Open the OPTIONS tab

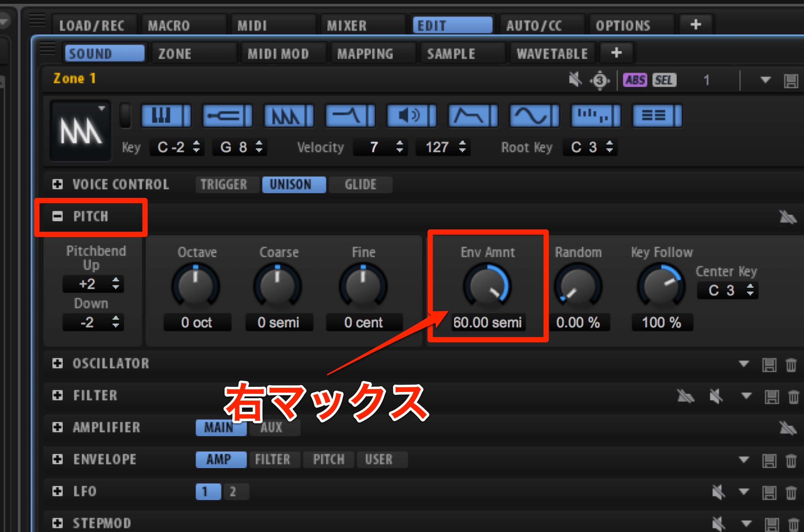pos(632,25)
